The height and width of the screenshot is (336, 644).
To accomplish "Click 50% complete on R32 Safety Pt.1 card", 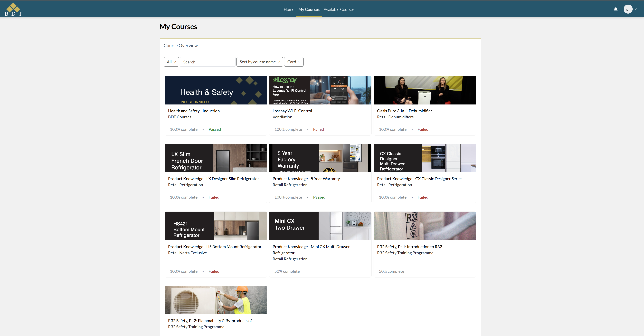I will (x=391, y=272).
